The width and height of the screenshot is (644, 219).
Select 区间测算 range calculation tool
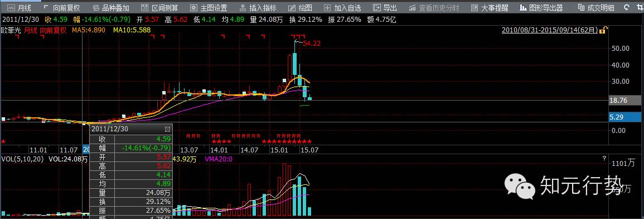coord(160,8)
